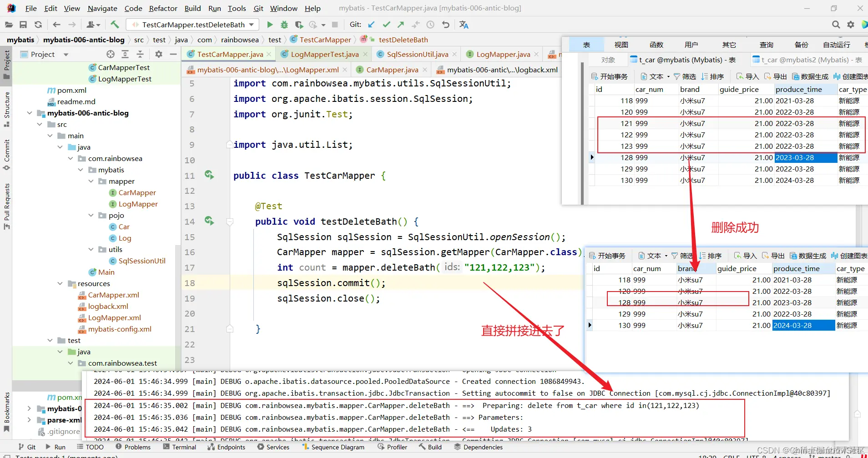This screenshot has width=868, height=458.
Task: Navigate back with the left arrow icon
Action: coord(56,25)
